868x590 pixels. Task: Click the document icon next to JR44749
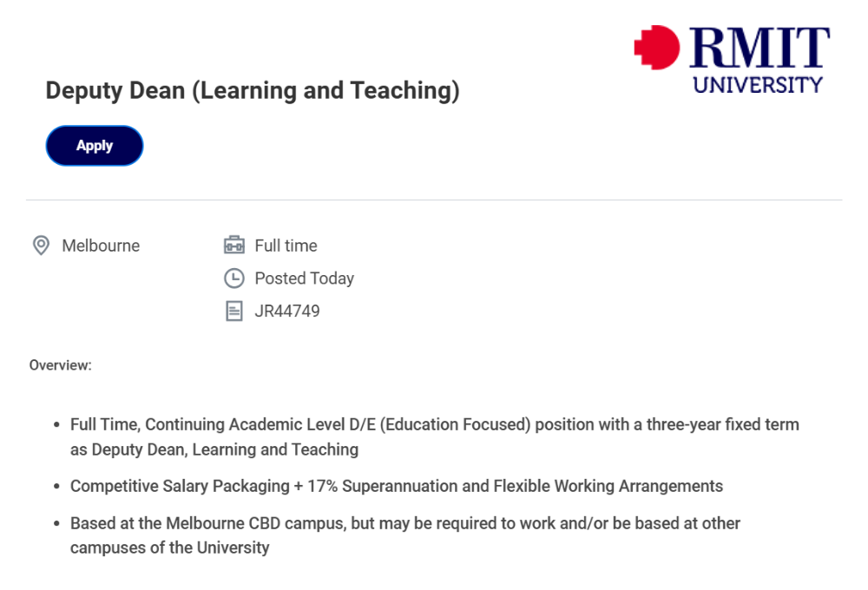(233, 311)
